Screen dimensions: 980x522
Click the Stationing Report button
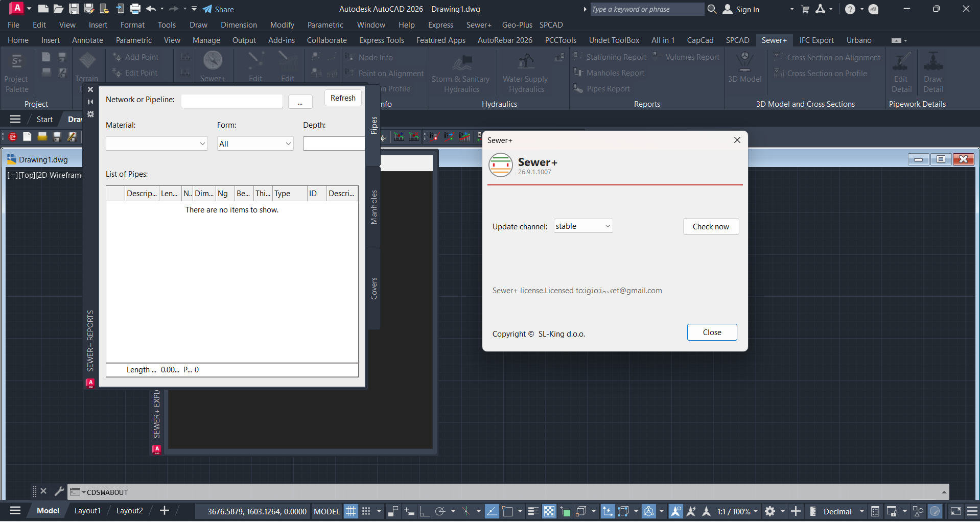[x=611, y=57]
